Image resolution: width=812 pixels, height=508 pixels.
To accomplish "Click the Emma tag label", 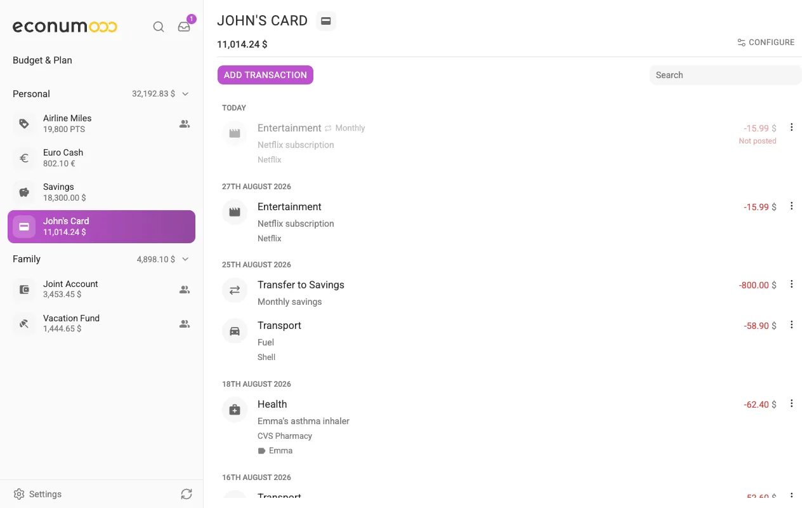I will click(281, 451).
